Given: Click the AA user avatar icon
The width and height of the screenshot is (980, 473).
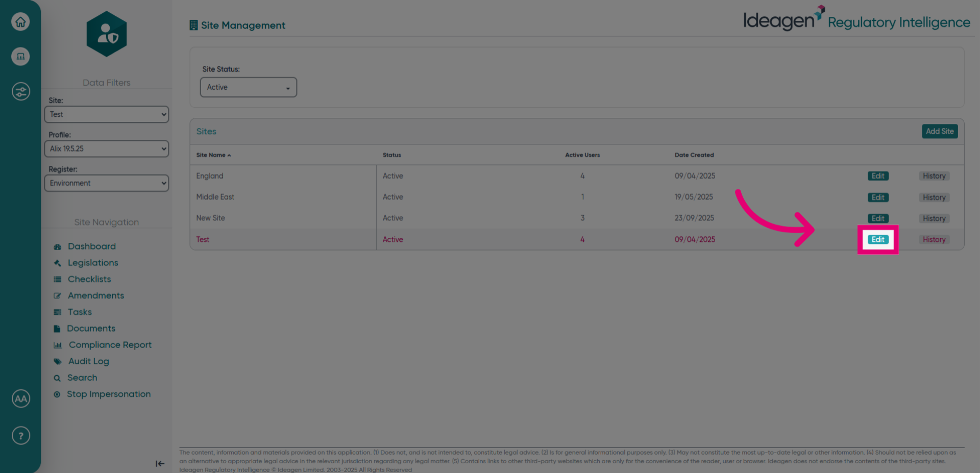Looking at the screenshot, I should point(20,399).
